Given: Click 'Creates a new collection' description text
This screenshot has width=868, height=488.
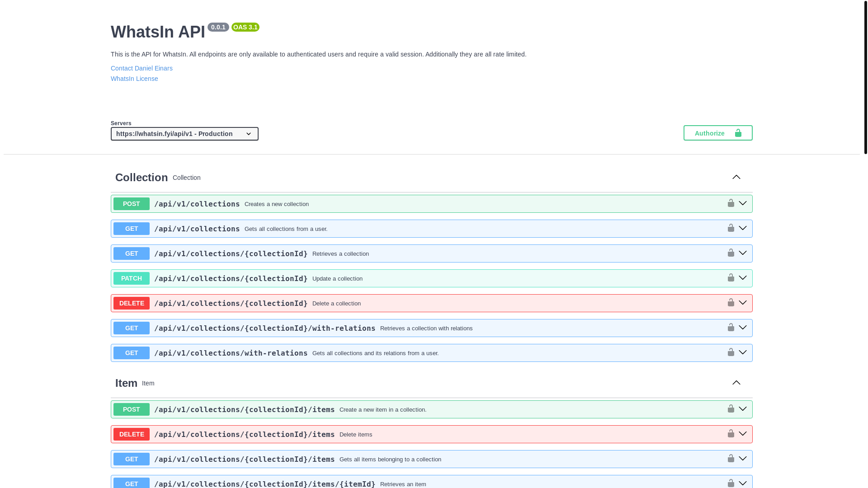Looking at the screenshot, I should (x=277, y=204).
